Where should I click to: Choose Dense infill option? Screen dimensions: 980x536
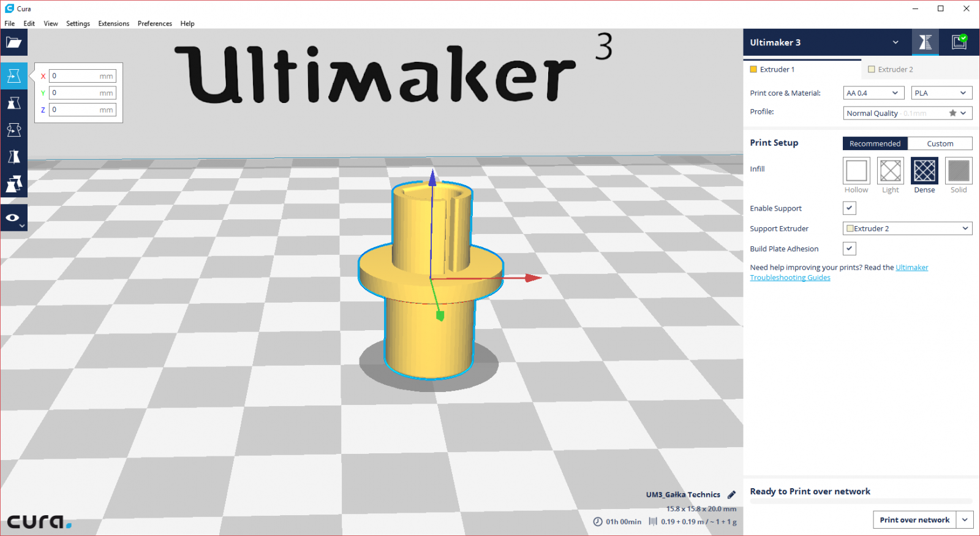925,171
